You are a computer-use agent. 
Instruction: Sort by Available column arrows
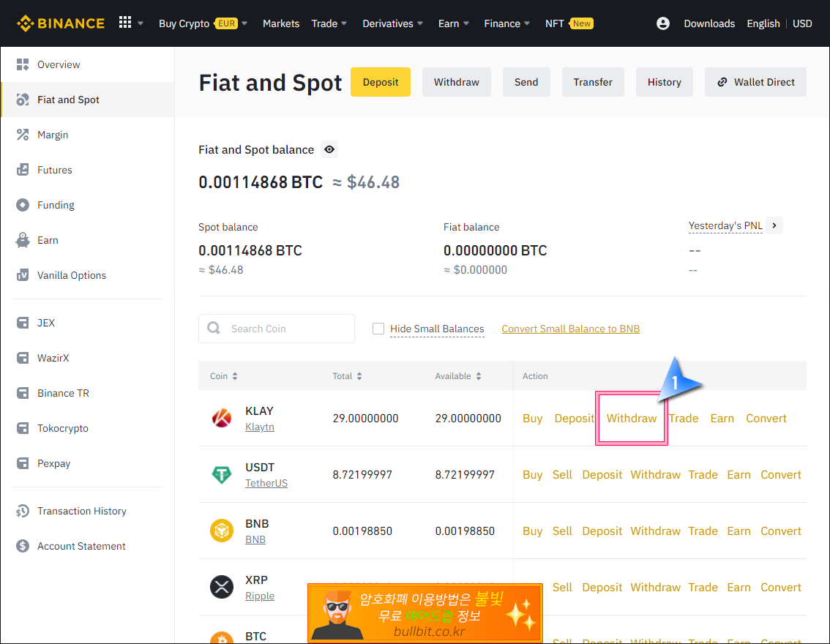point(479,376)
